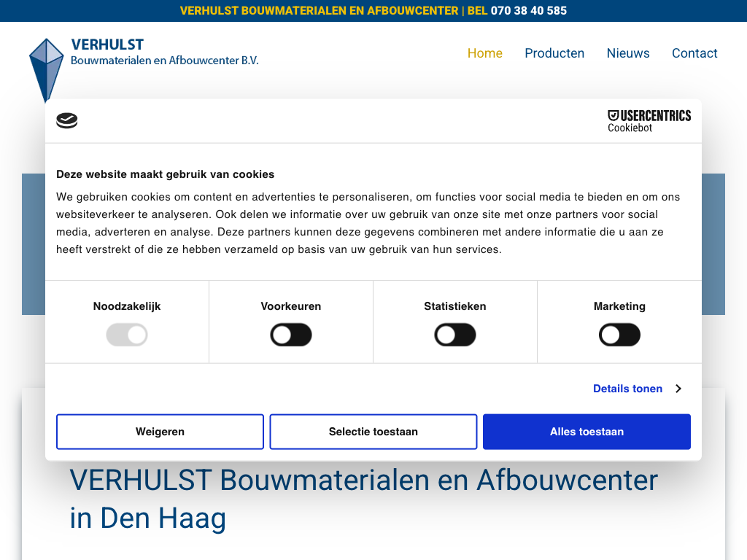The width and height of the screenshot is (747, 560).
Task: Open the Contact menu item
Action: tap(694, 52)
